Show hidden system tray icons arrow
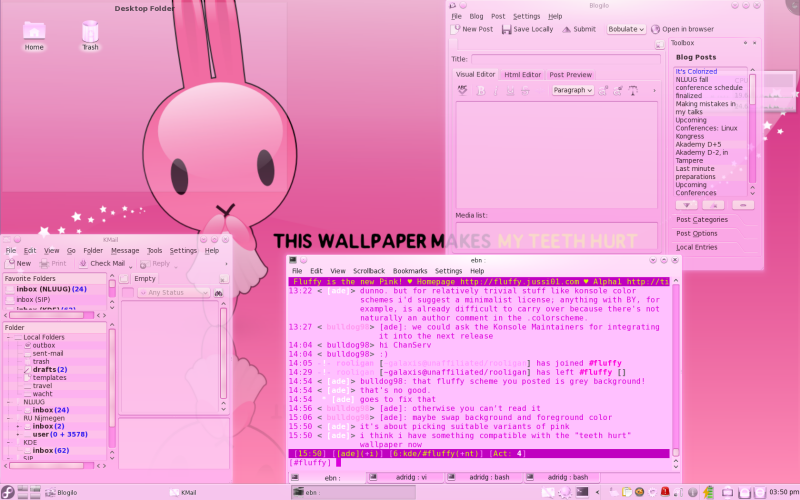The height and width of the screenshot is (500, 800). 597,492
